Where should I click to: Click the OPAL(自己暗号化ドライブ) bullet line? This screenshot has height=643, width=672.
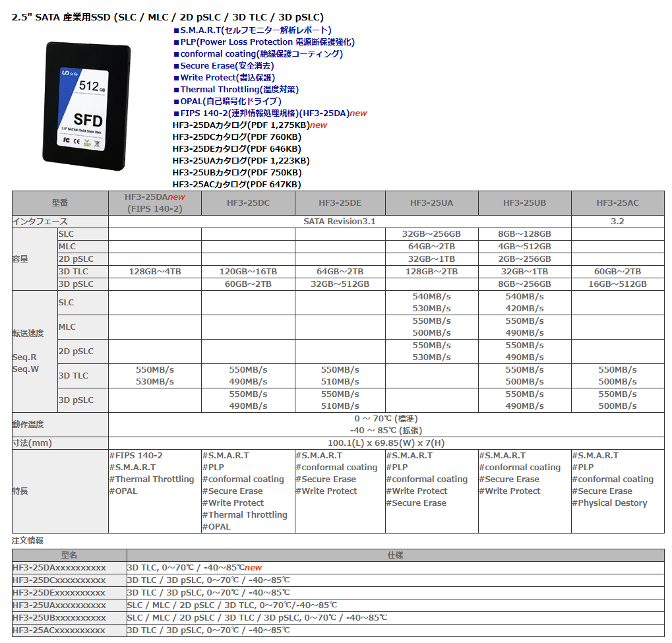point(228,101)
